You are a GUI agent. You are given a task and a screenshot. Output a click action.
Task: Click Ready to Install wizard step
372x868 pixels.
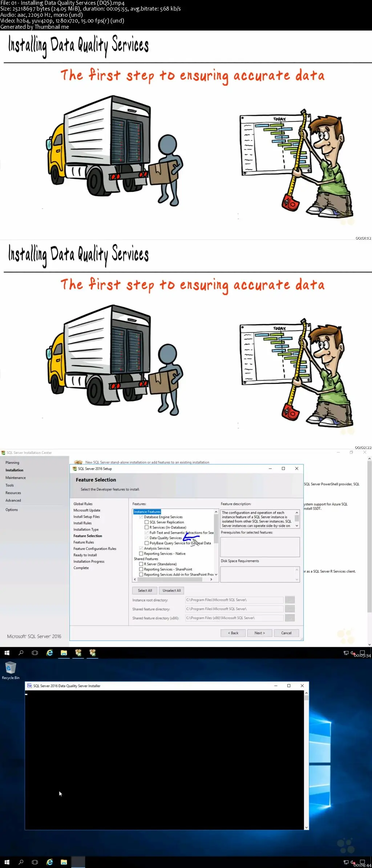pyautogui.click(x=85, y=555)
